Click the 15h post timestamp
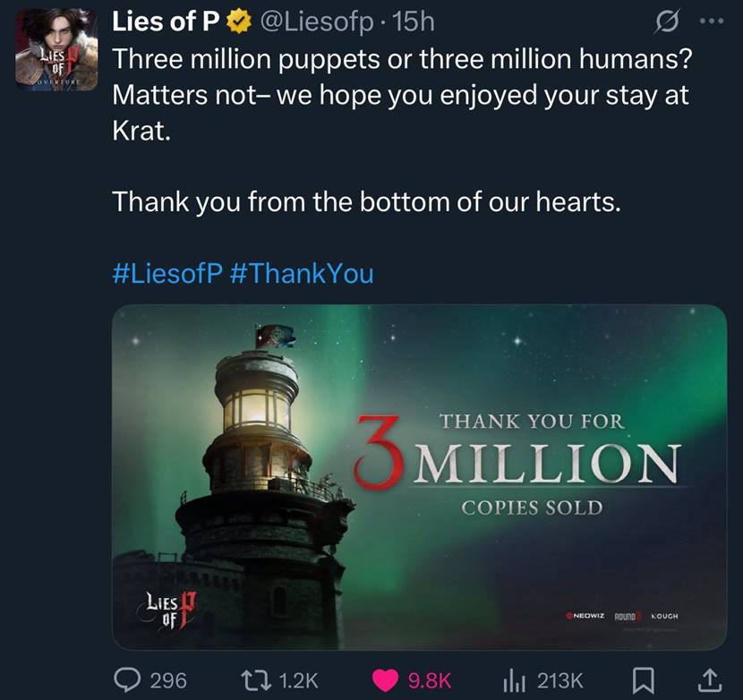Viewport: 743px width, 700px height. point(414,22)
